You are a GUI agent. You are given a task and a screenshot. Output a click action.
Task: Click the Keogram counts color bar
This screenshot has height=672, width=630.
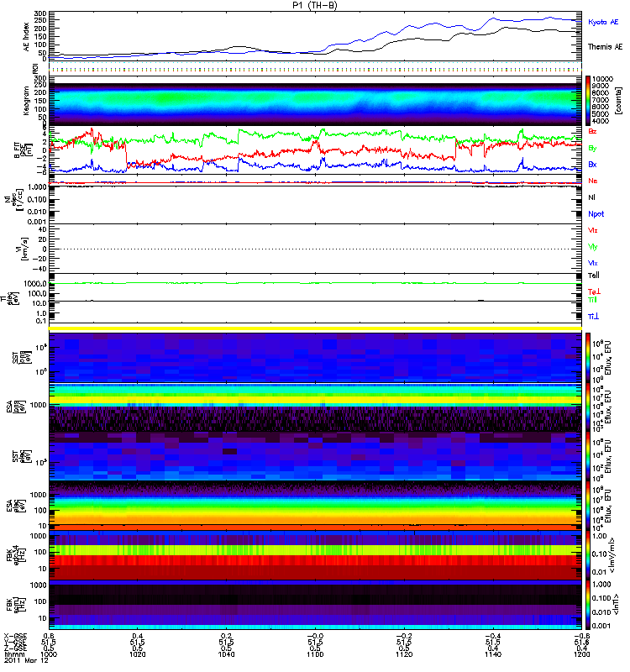(x=588, y=100)
